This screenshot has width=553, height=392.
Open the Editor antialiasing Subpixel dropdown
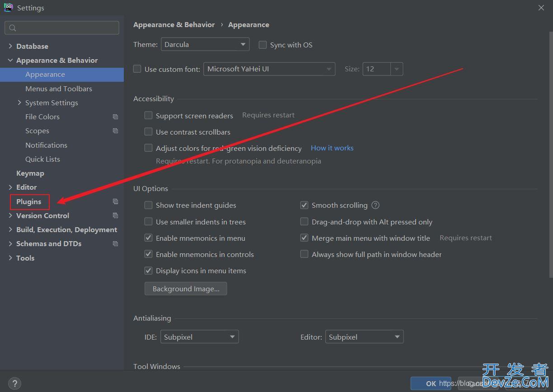(x=364, y=336)
